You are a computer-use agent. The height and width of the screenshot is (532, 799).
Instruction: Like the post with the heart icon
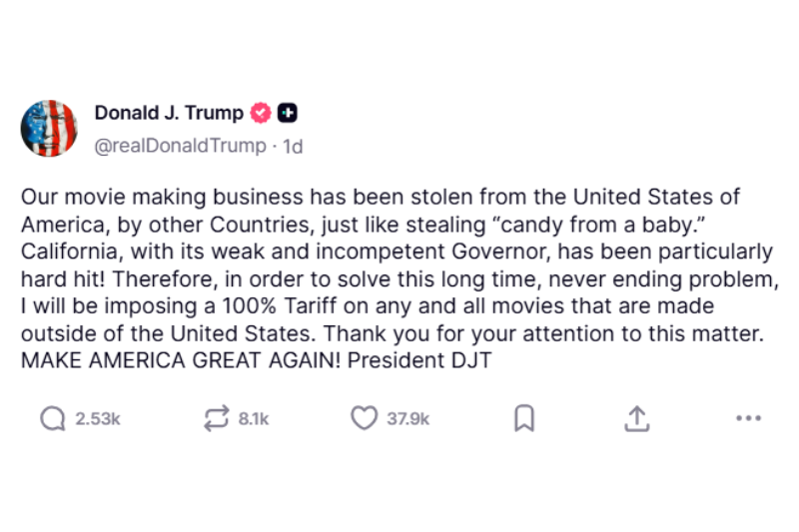[364, 420]
